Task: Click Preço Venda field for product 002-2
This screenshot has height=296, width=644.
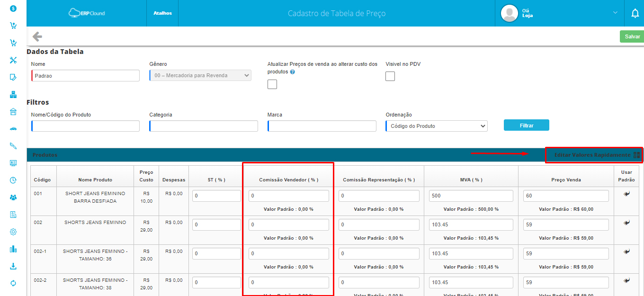Action: point(566,283)
